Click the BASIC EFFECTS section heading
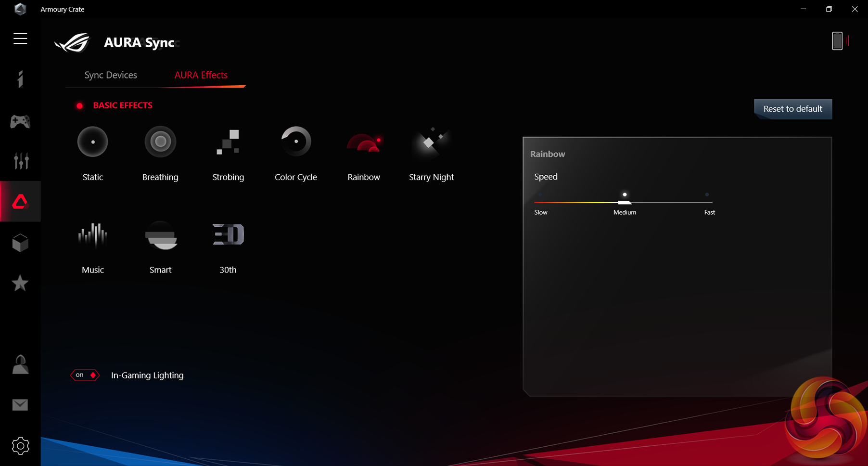This screenshot has width=868, height=466. click(x=123, y=105)
